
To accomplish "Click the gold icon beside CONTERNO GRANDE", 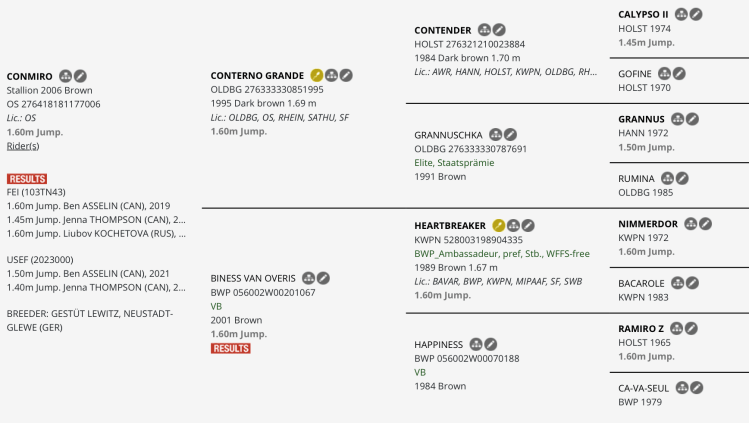I will point(316,75).
